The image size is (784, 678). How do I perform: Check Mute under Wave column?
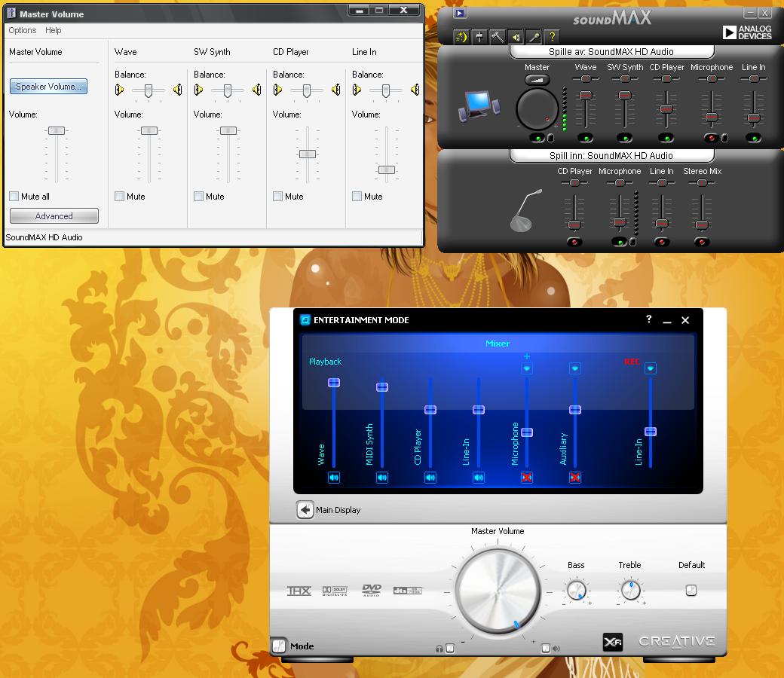119,197
